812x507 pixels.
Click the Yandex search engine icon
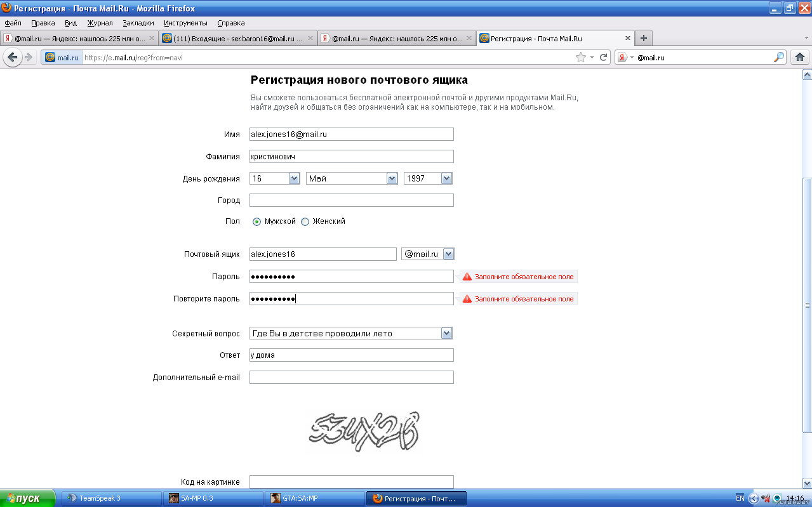[x=623, y=57]
